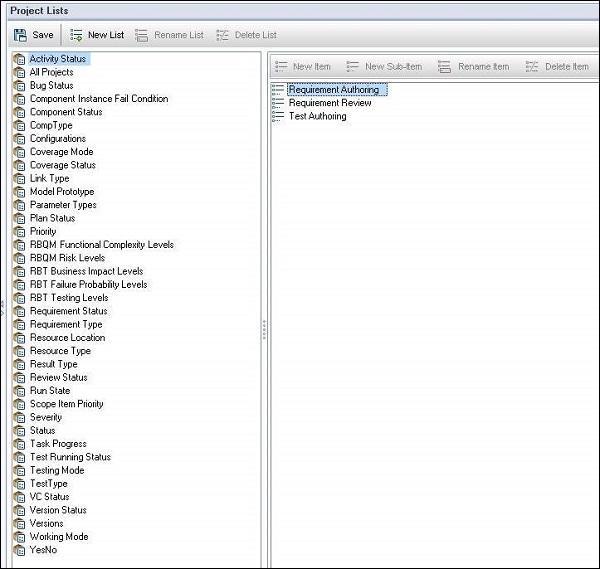This screenshot has width=600, height=569.
Task: Select RBQM Risk Levels list
Action: pyautogui.click(x=67, y=258)
